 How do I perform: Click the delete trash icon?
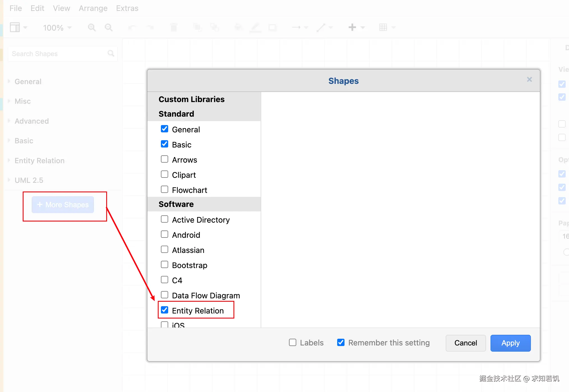[x=174, y=27]
